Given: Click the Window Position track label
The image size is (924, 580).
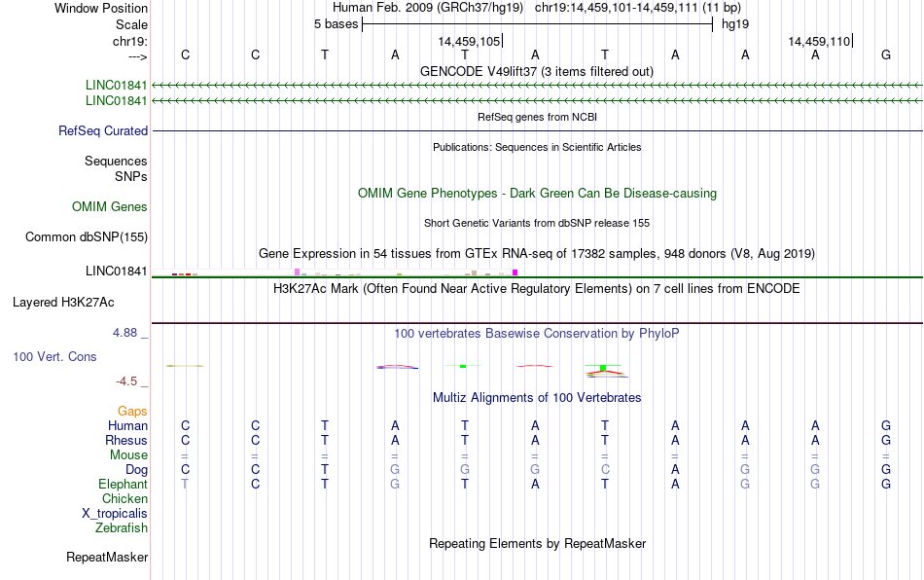Looking at the screenshot, I should [101, 8].
